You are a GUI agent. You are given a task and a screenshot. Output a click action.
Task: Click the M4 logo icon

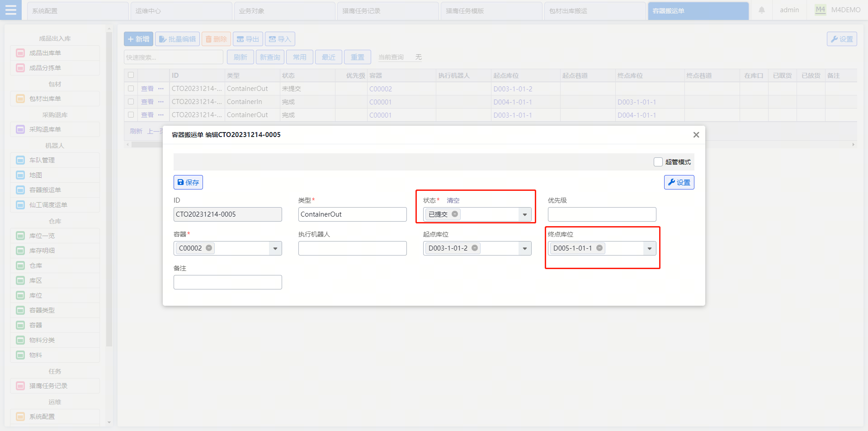[x=821, y=10]
